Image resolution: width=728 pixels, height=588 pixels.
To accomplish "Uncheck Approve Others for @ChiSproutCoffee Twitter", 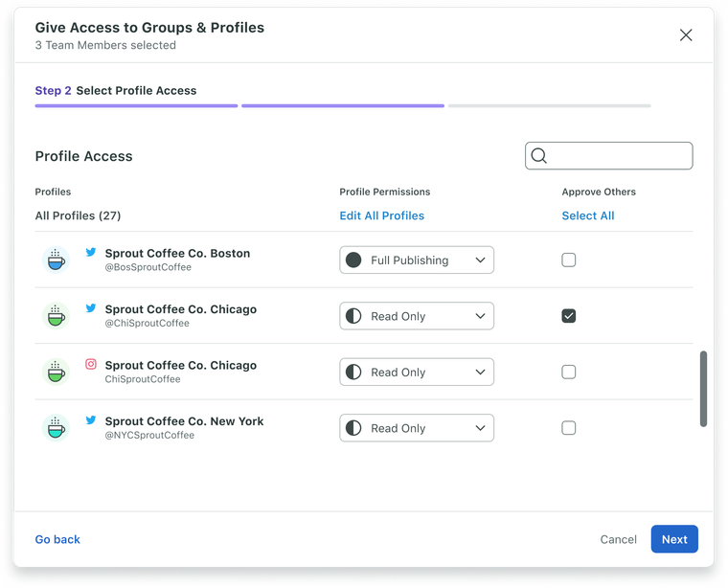I will point(569,316).
